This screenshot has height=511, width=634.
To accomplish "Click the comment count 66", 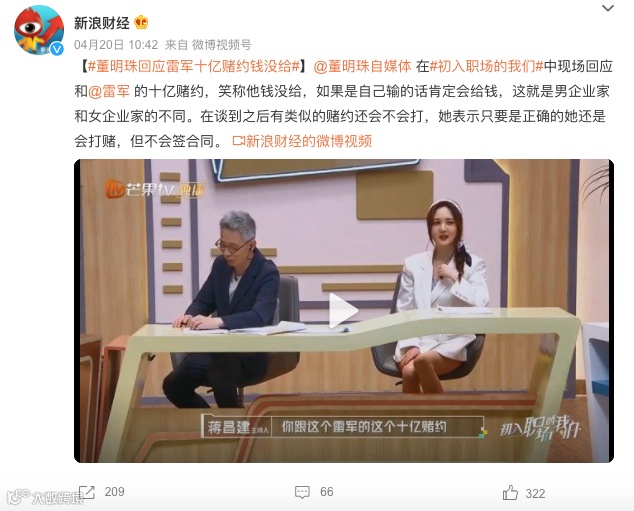I will coord(327,492).
